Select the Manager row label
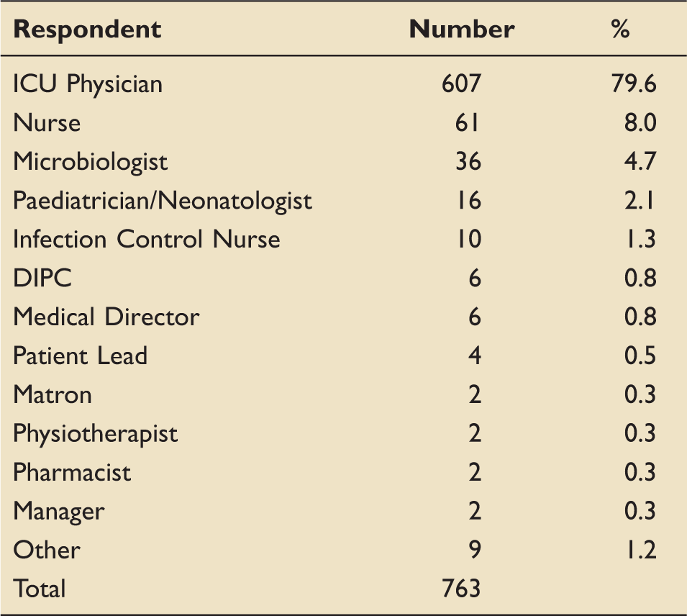The width and height of the screenshot is (687, 616). pyautogui.click(x=59, y=512)
